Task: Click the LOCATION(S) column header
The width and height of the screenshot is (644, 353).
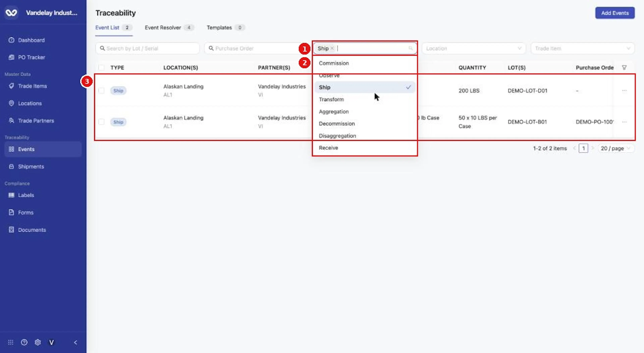Action: pyautogui.click(x=181, y=68)
